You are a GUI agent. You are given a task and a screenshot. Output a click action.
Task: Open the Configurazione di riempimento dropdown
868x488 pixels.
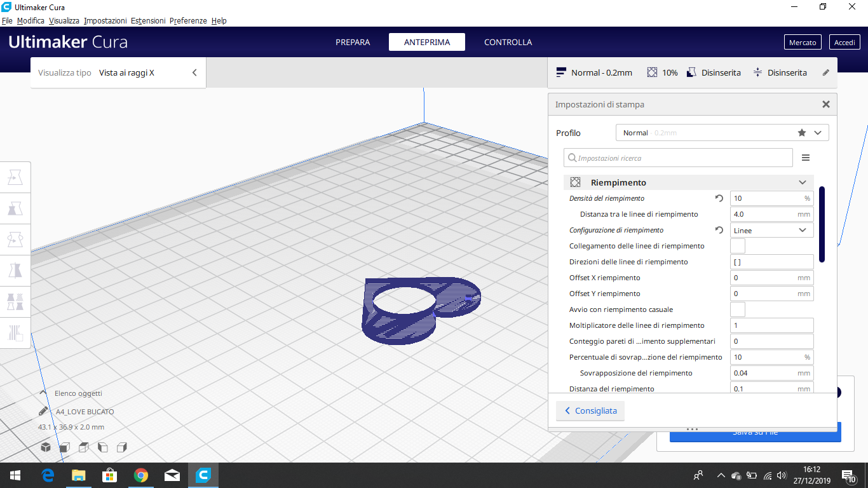point(771,230)
